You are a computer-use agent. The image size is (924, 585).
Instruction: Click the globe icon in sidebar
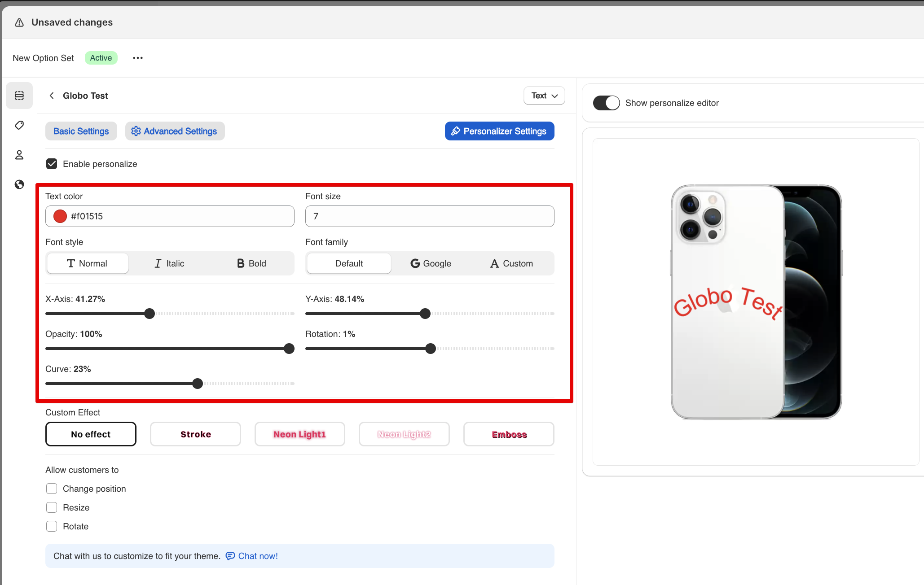coord(19,184)
